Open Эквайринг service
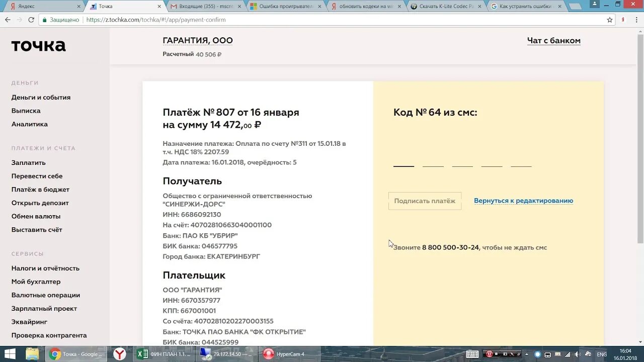 29,322
